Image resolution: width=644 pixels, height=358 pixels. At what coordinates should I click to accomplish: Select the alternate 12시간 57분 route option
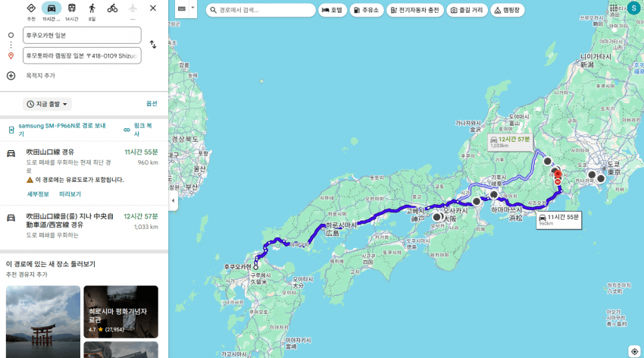(83, 221)
